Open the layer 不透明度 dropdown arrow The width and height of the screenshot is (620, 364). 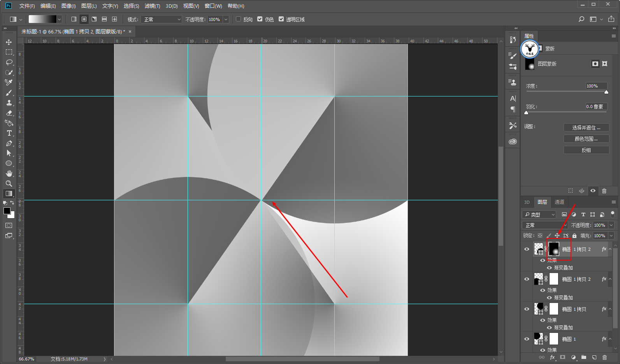tap(611, 225)
